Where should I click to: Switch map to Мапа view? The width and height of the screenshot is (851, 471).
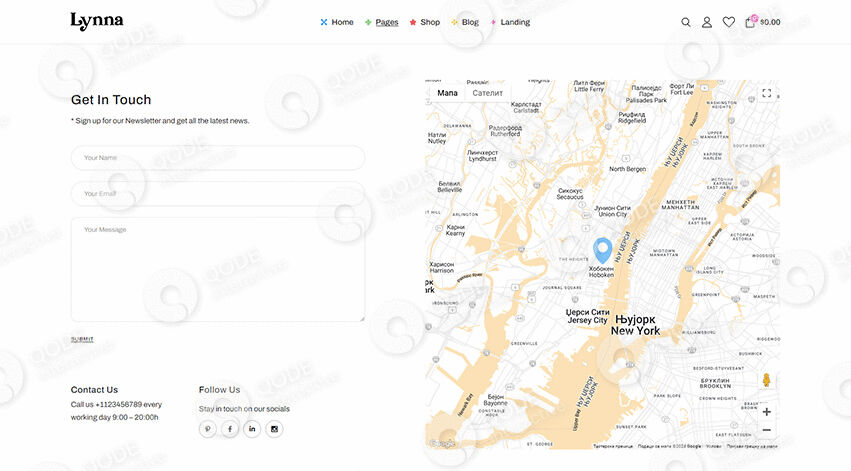click(447, 93)
